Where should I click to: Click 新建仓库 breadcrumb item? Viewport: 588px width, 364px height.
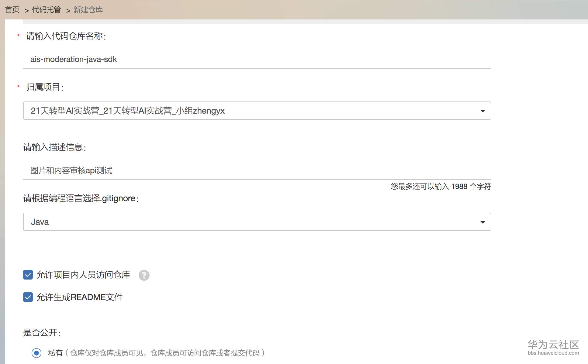point(88,10)
